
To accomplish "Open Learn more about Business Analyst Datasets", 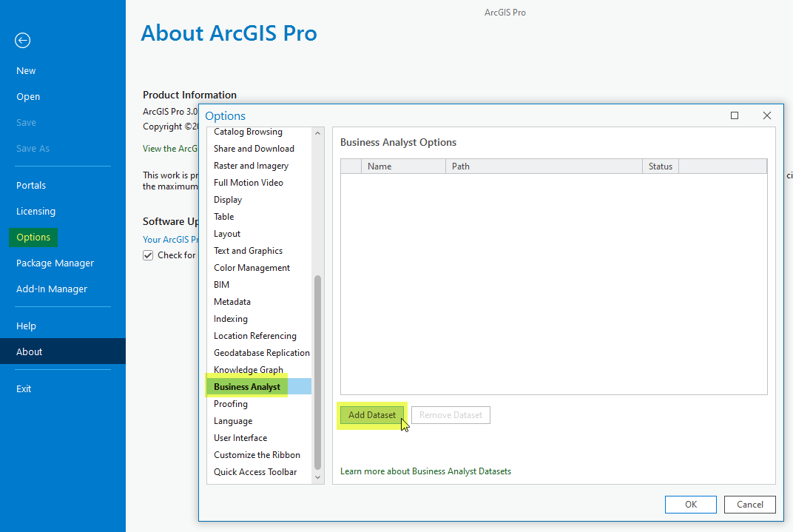I will pyautogui.click(x=426, y=471).
